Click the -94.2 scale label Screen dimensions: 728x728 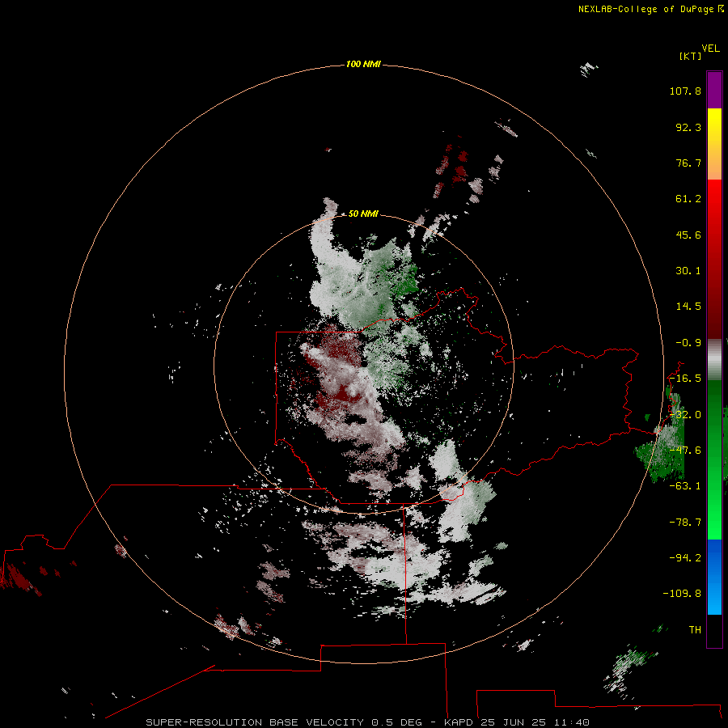point(685,557)
